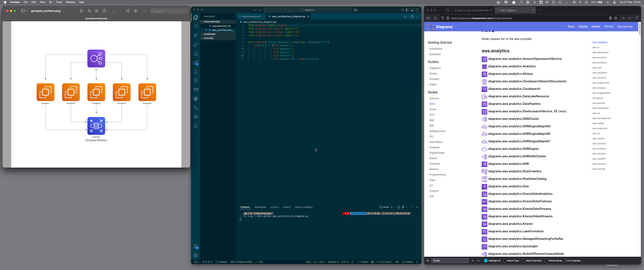Enable Match Case in find bar
Screen dimensions: 644x270
point(511,261)
